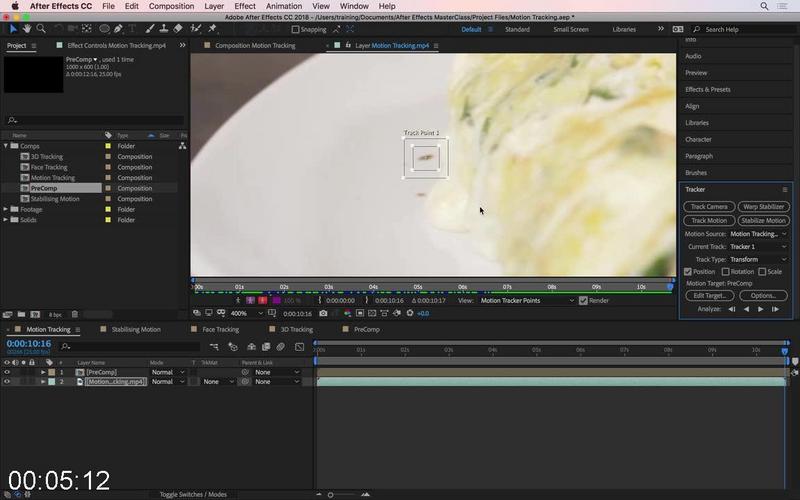Click the Analyze forward play button
Image resolution: width=800 pixels, height=500 pixels.
click(x=761, y=309)
